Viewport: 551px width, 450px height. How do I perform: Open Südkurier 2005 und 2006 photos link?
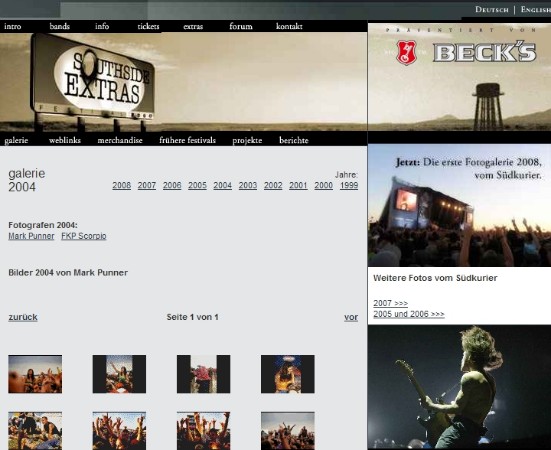(409, 314)
